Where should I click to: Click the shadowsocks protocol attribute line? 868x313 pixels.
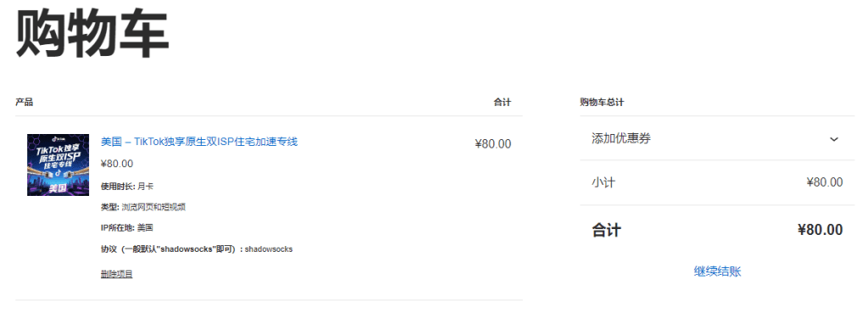pos(197,249)
